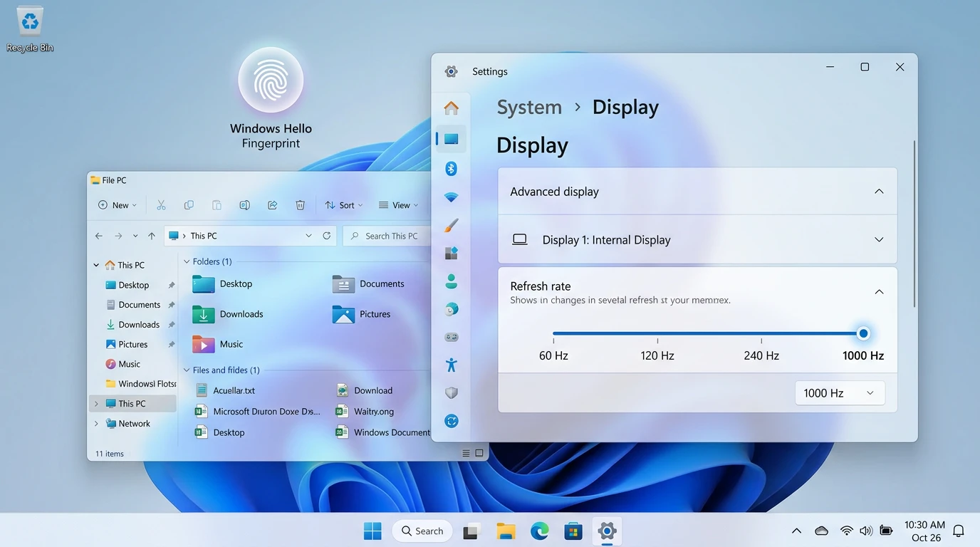Click the Cut scissors icon in File Explorer
Screen dimensions: 980x547
pyautogui.click(x=161, y=205)
